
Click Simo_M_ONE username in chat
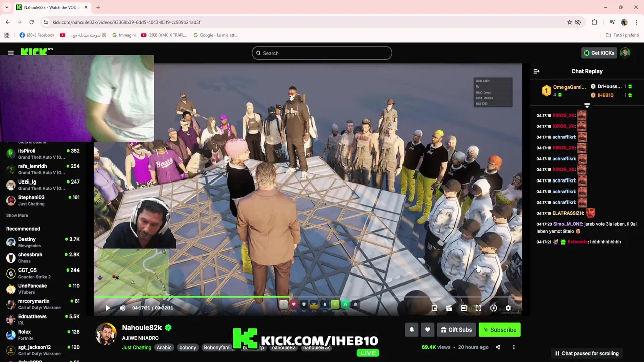click(568, 224)
